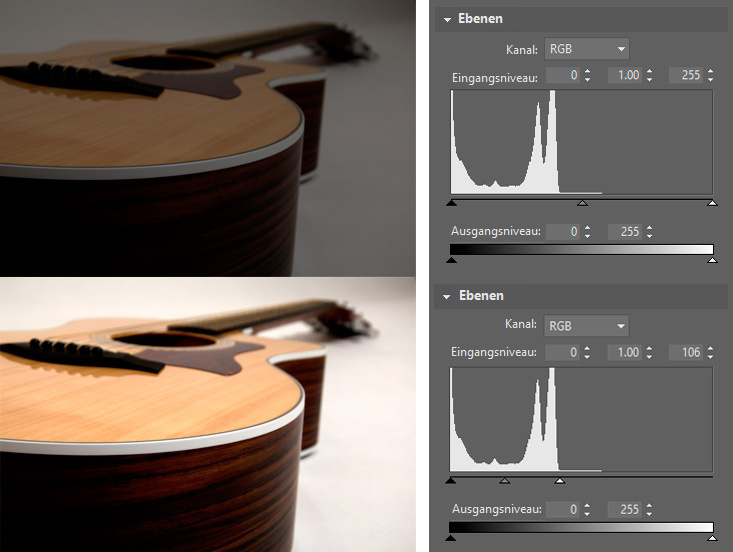Decrease white input level 106 with down arrow

[710, 357]
